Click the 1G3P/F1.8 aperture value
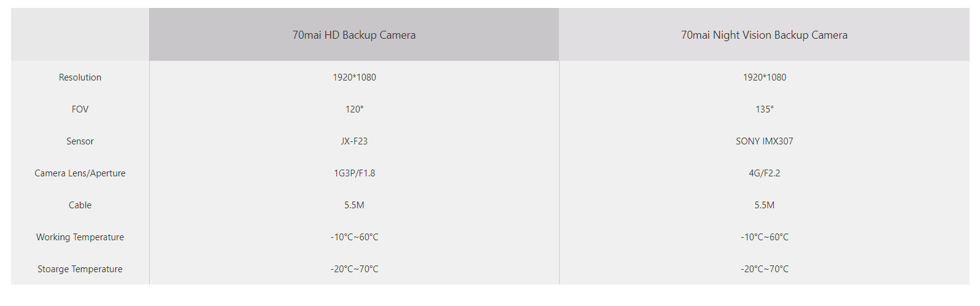This screenshot has height=306, width=980. click(354, 173)
